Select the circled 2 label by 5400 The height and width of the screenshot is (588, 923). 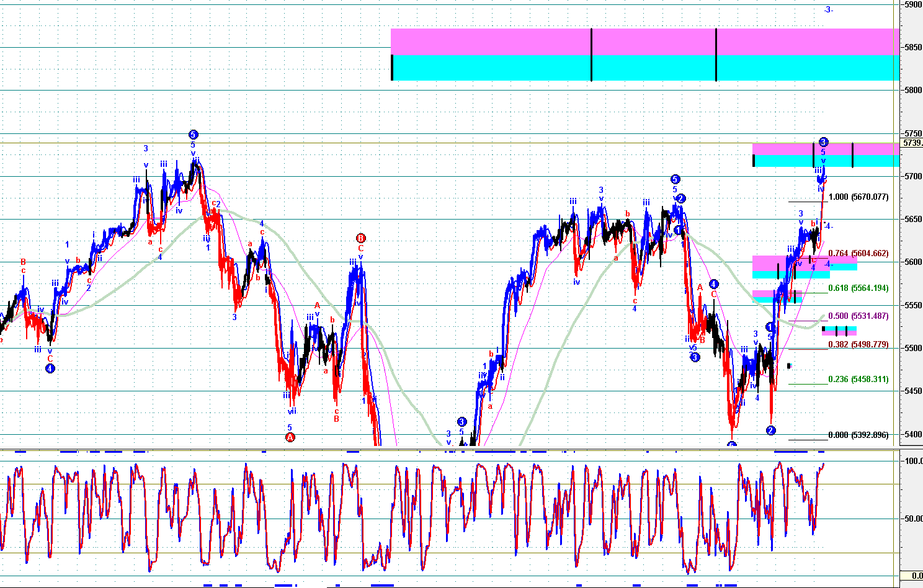coord(771,430)
